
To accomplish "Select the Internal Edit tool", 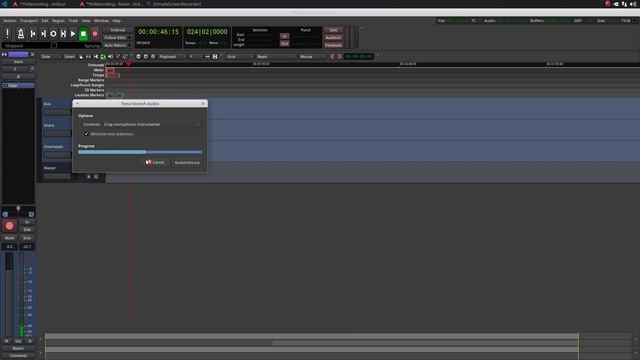I will 125,57.
